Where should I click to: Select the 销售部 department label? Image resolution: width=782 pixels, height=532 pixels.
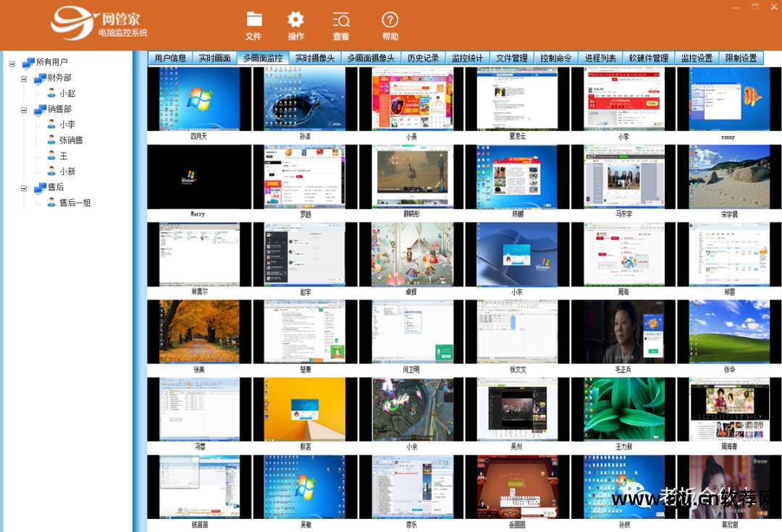click(x=59, y=109)
